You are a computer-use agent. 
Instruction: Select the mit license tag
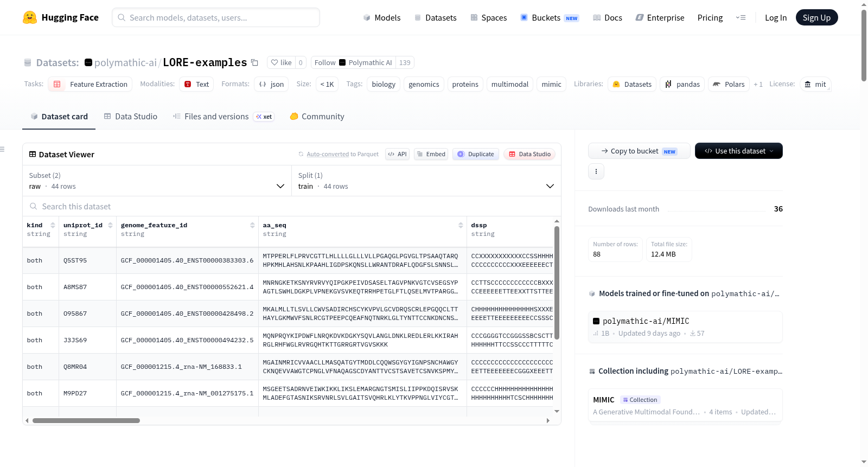click(x=815, y=84)
